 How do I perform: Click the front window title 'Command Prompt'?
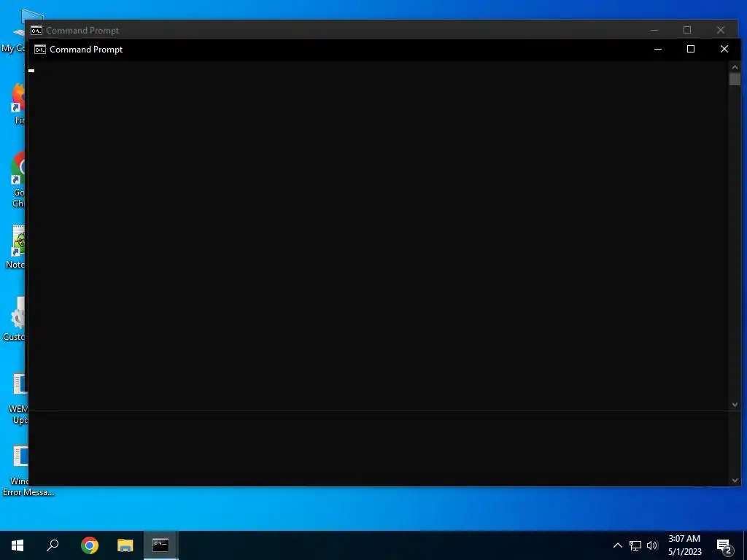click(86, 50)
